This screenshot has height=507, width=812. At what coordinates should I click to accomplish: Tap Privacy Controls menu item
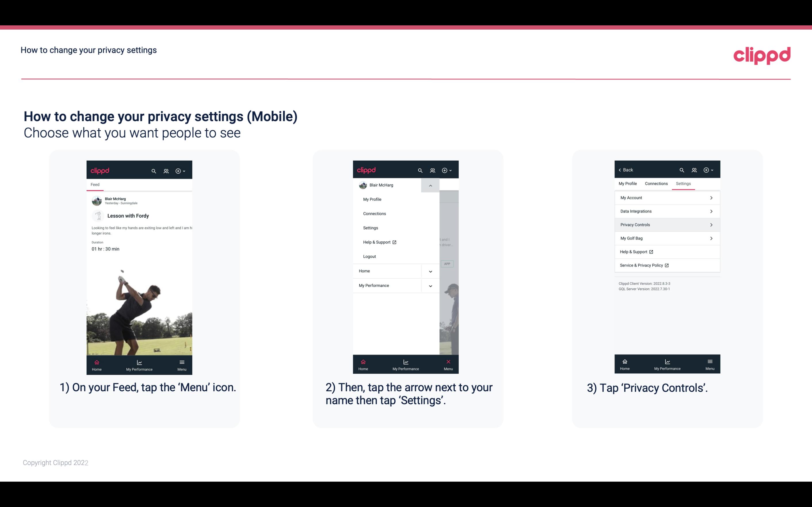tap(667, 224)
